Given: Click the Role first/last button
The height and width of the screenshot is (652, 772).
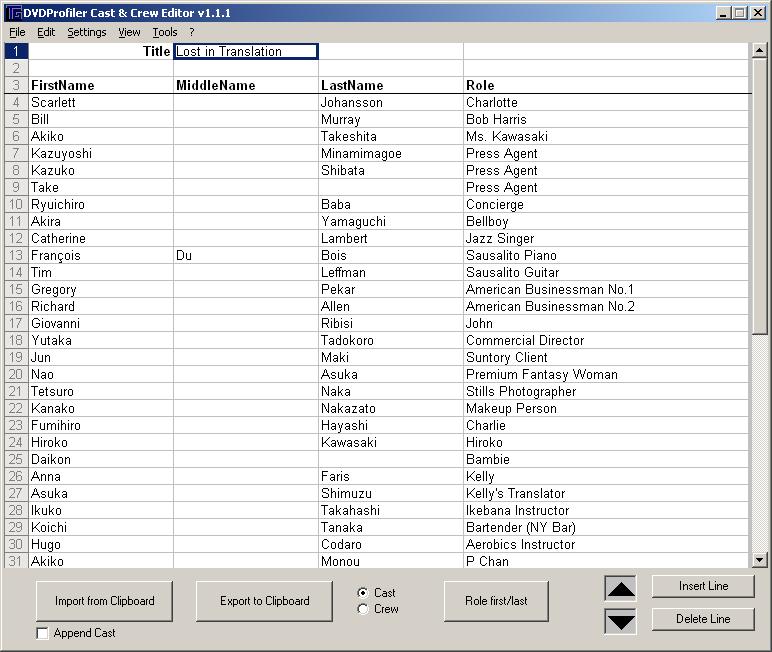Looking at the screenshot, I should tap(496, 601).
